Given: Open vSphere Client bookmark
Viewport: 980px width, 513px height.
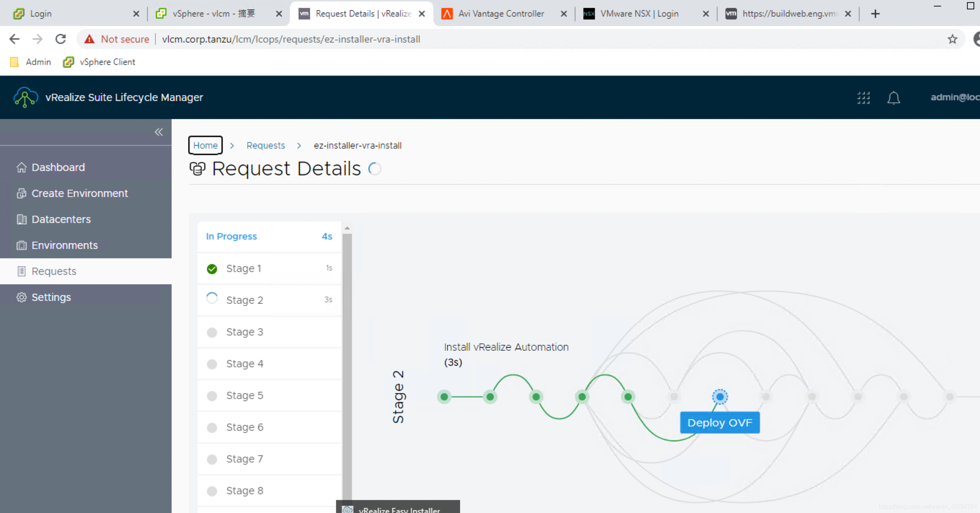Looking at the screenshot, I should [99, 62].
